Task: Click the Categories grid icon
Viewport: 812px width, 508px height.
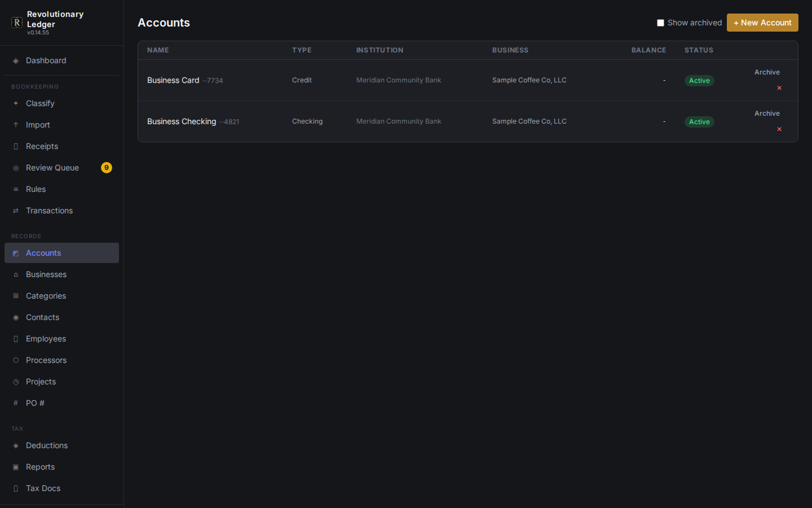Action: click(x=16, y=296)
